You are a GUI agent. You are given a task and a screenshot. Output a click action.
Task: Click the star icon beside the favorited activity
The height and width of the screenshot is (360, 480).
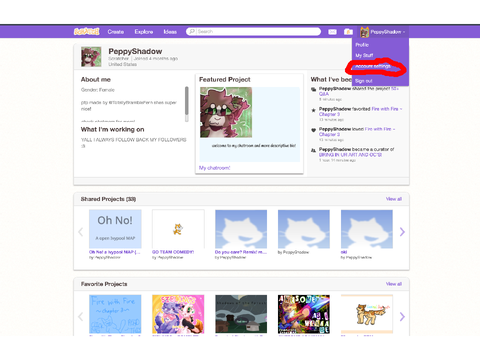[313, 110]
